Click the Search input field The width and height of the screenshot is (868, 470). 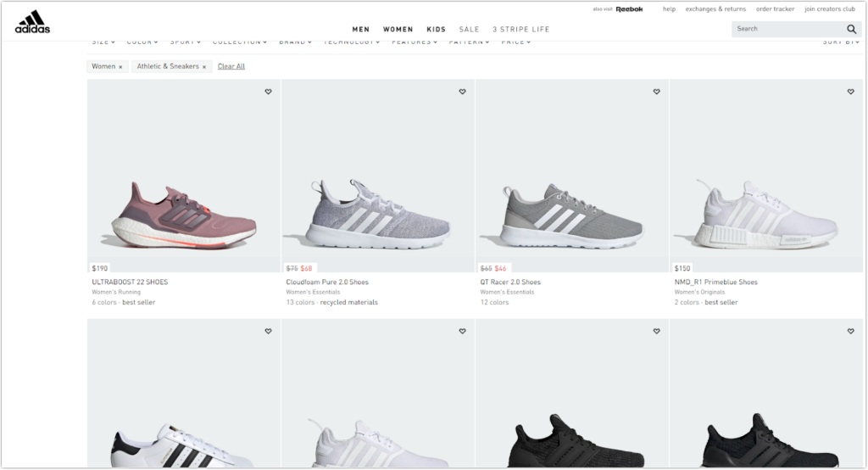tap(787, 29)
